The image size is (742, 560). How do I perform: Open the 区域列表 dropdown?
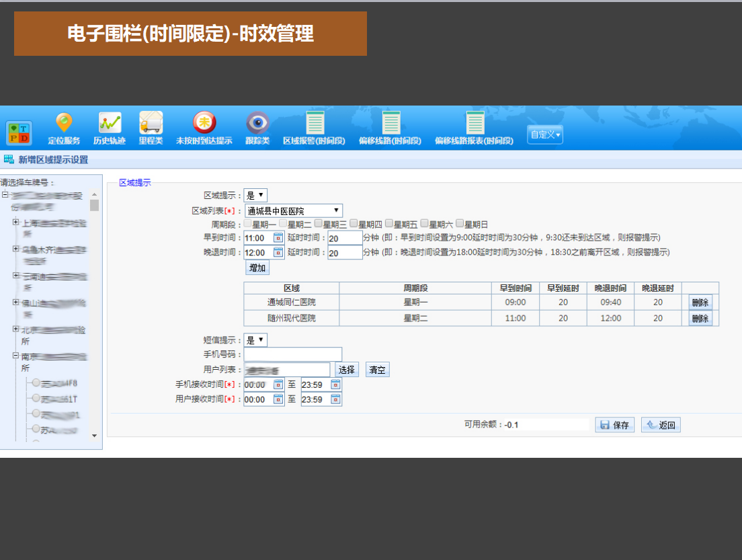pos(294,211)
